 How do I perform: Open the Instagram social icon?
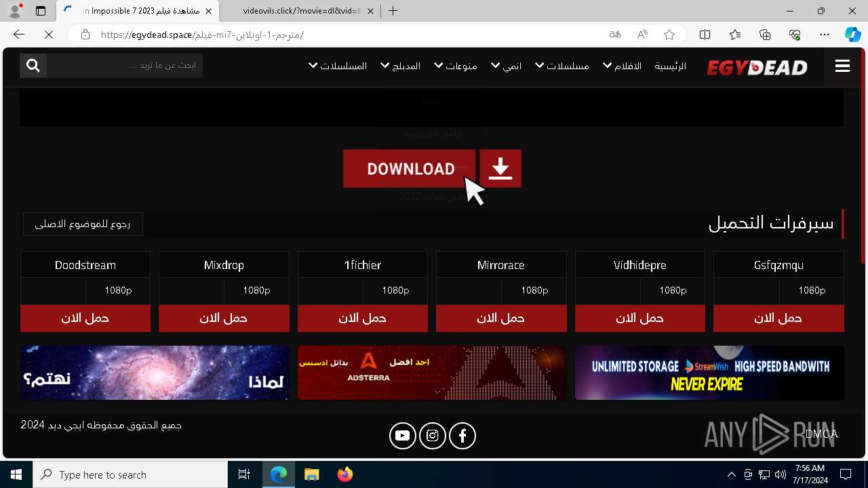point(433,436)
